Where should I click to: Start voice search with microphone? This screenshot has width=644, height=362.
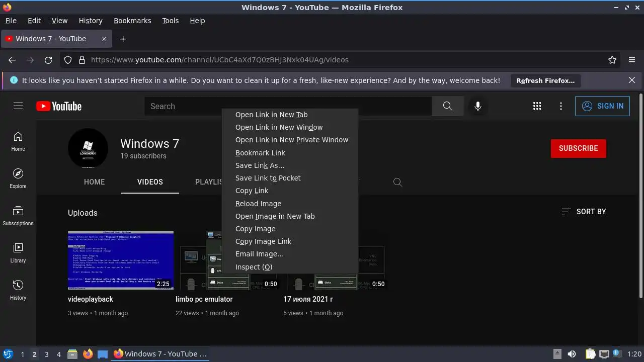coord(478,106)
